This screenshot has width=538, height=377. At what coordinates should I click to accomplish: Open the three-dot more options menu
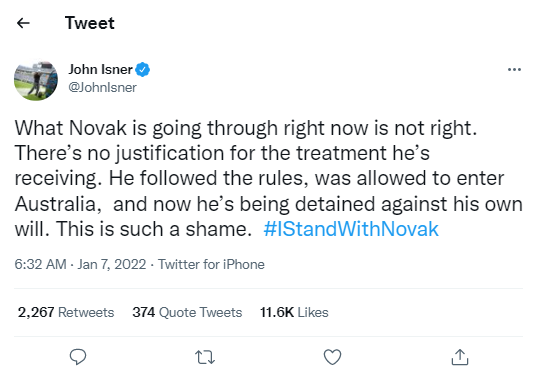point(514,70)
